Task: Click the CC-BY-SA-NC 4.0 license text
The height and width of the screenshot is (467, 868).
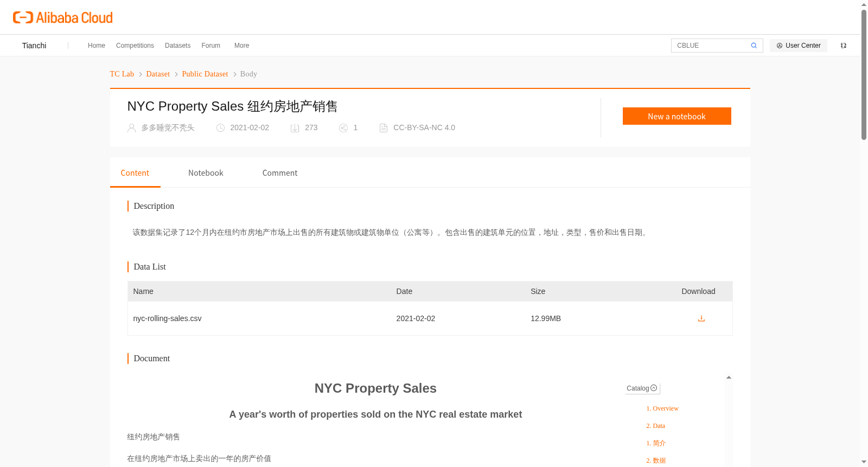Action: 424,128
